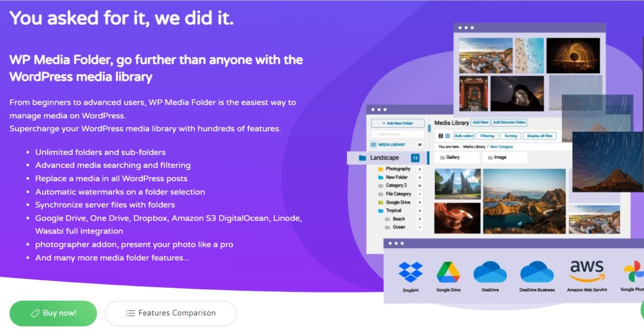Open the Filtering dropdown
The width and height of the screenshot is (644, 331).
[487, 136]
